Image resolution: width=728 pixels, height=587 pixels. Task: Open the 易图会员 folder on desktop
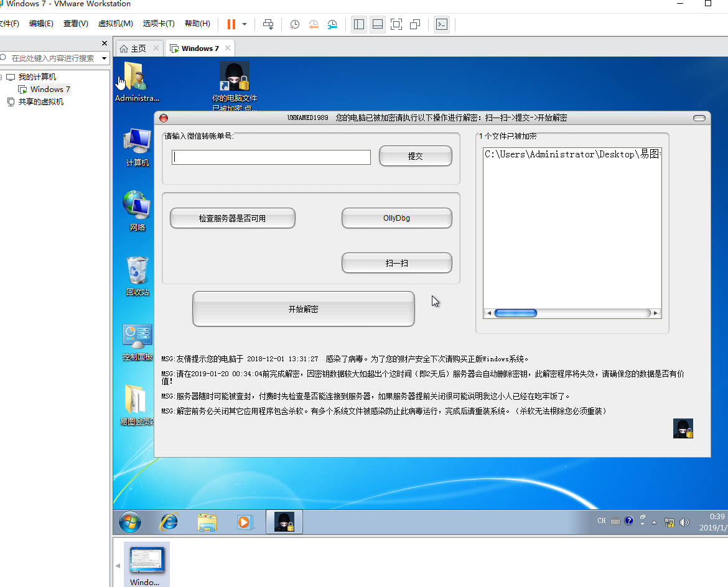click(x=136, y=405)
